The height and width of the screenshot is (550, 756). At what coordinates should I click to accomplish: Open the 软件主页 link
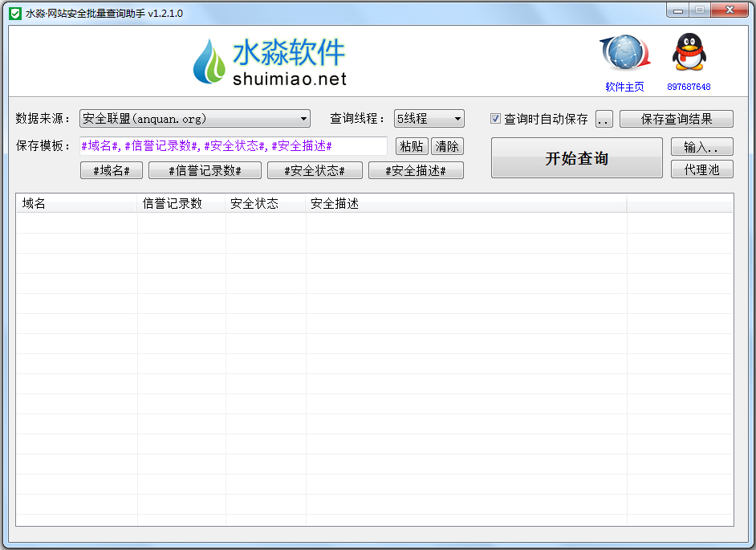click(624, 87)
